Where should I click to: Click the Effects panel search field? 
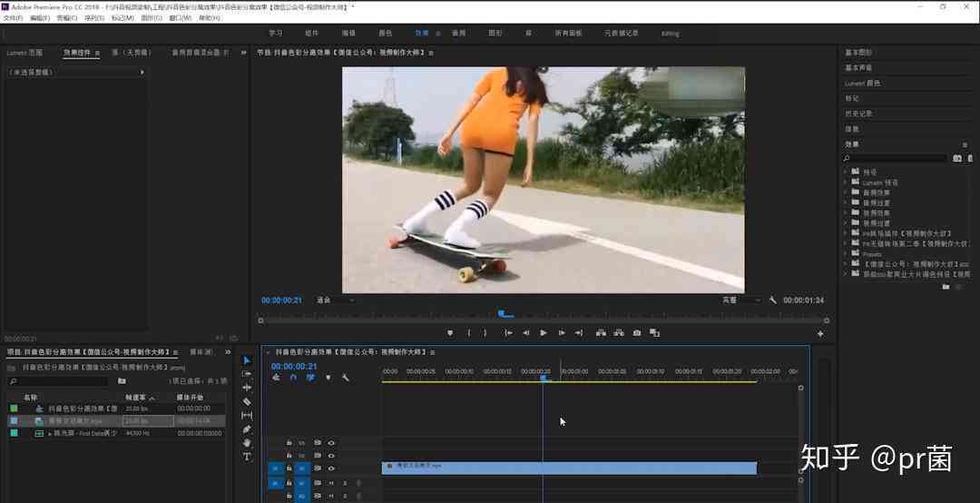click(x=895, y=158)
